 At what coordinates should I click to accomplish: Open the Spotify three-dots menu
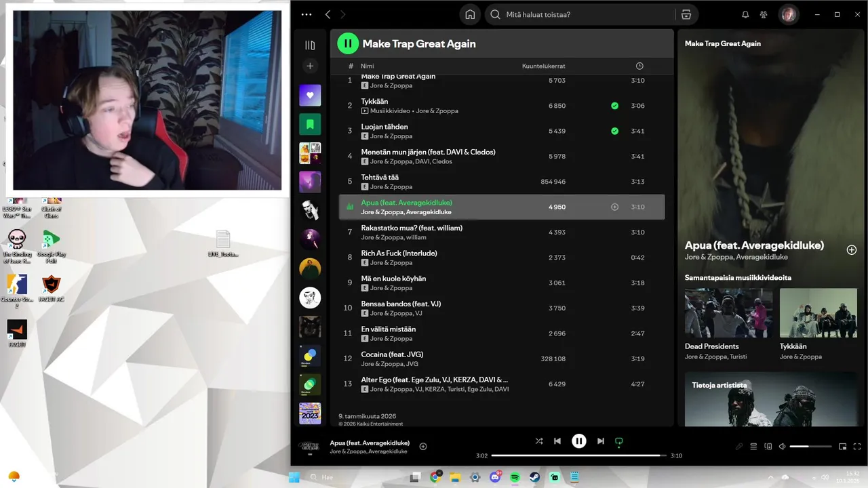[x=307, y=14]
